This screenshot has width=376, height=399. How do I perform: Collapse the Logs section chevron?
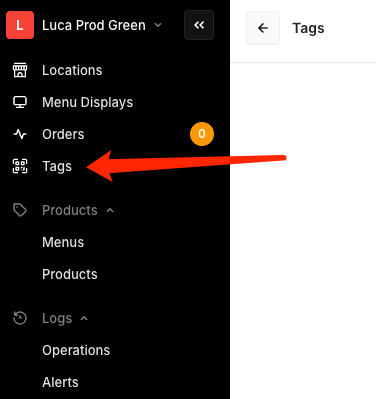click(x=84, y=318)
